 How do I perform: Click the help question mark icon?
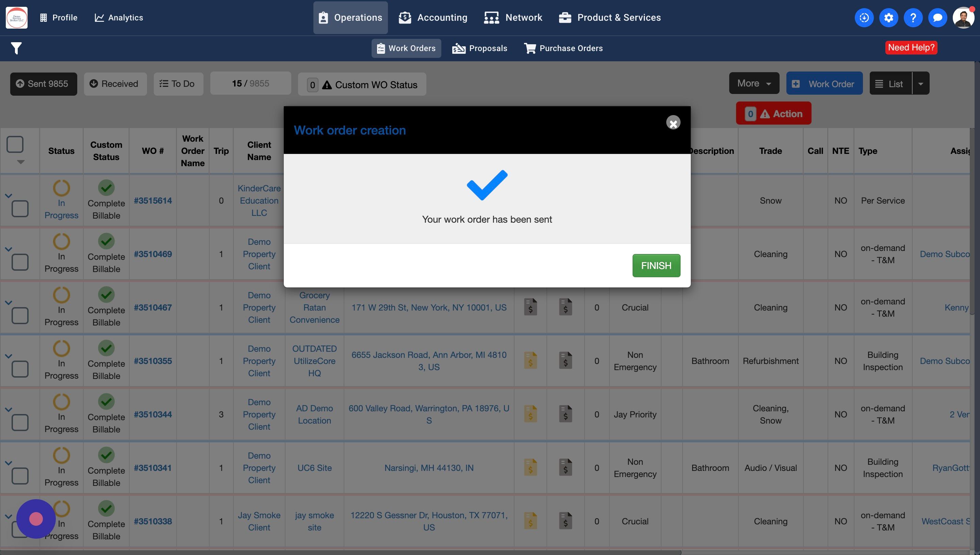pos(913,17)
